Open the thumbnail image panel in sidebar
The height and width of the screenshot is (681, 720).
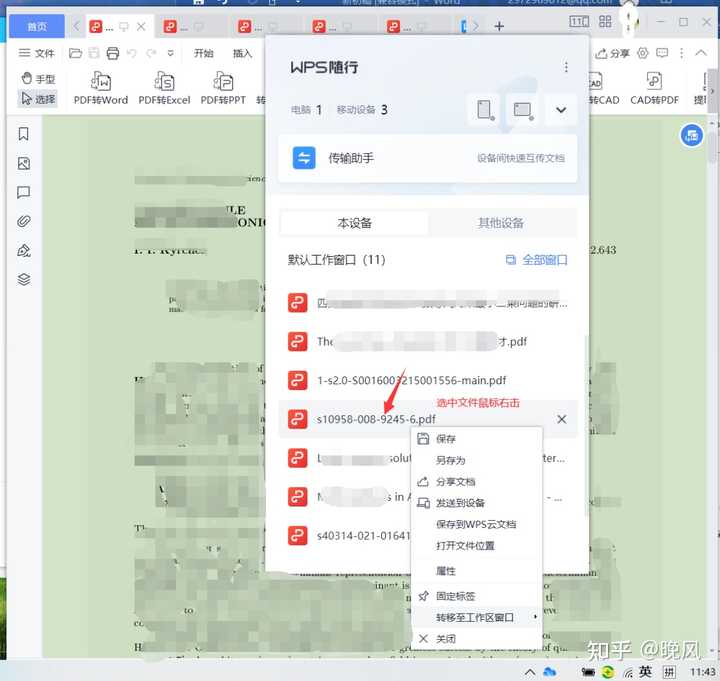click(x=23, y=163)
